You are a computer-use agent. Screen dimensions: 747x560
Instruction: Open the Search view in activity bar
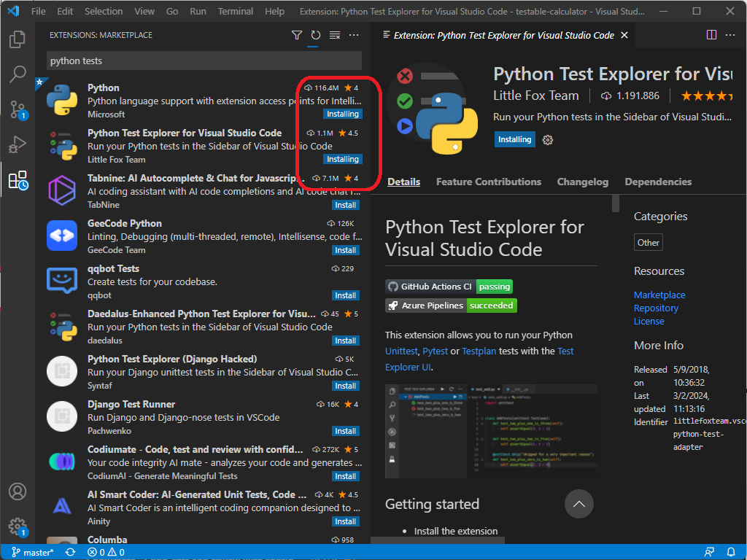point(18,74)
